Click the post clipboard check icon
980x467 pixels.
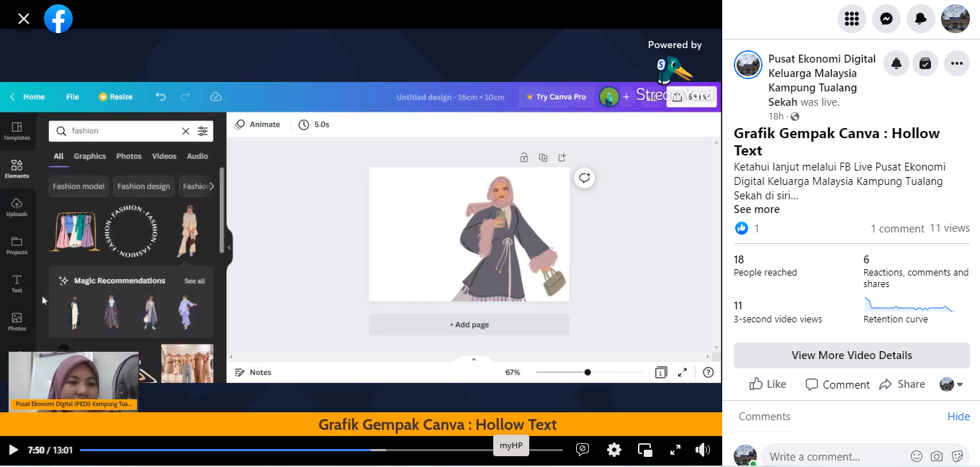click(x=925, y=63)
